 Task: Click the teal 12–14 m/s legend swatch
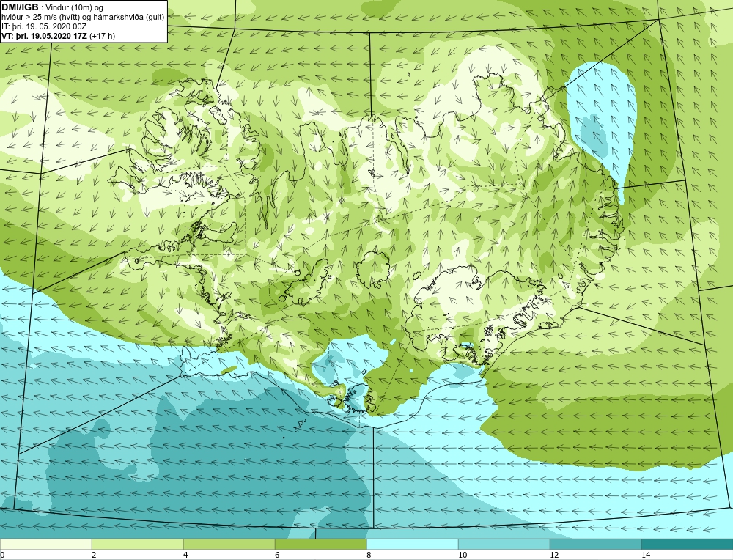[595, 544]
